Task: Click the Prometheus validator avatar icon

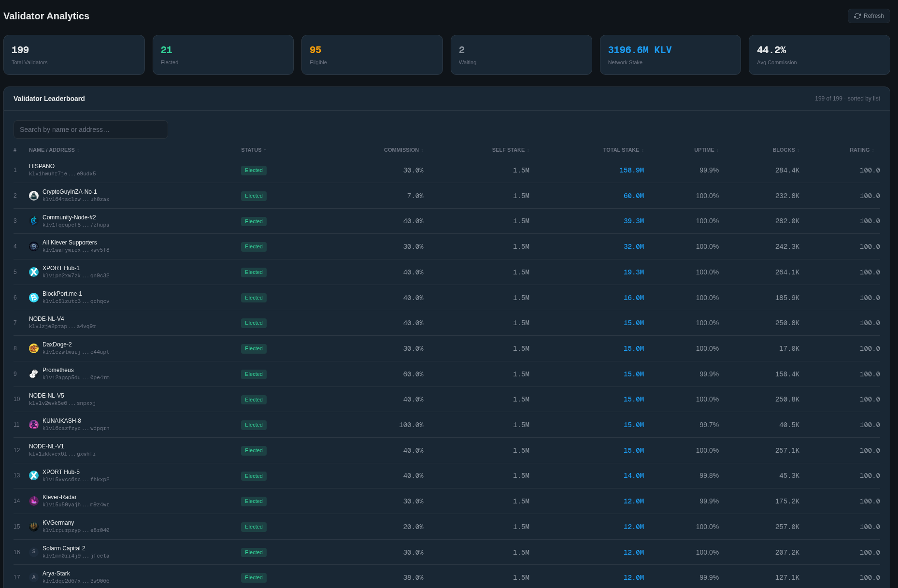Action: tap(34, 374)
